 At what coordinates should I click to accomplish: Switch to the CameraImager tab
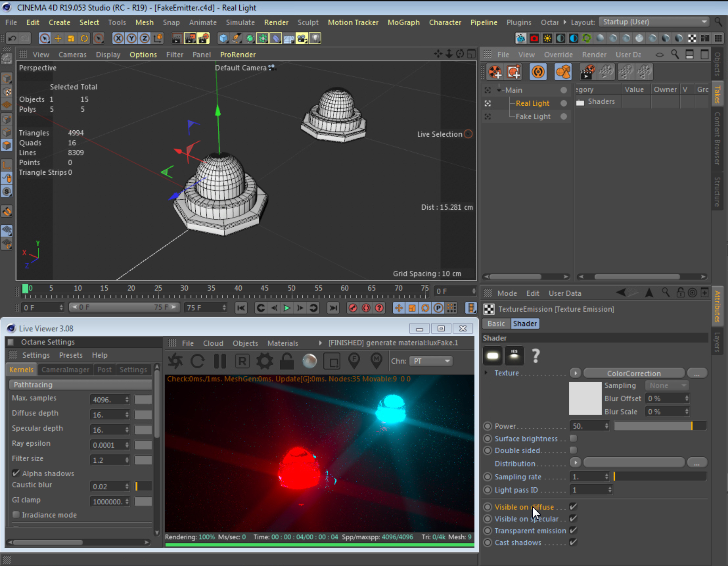point(65,369)
